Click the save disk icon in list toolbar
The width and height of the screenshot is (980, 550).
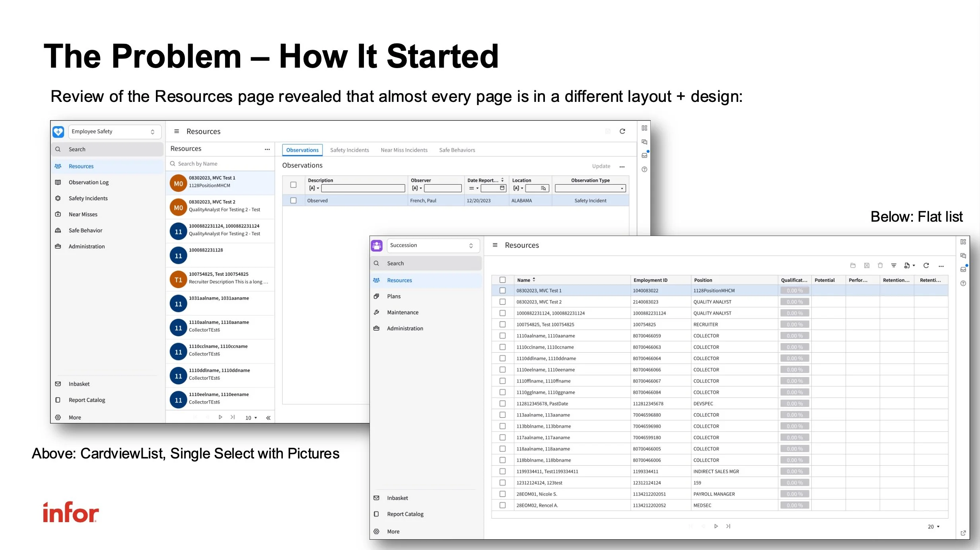(x=867, y=265)
